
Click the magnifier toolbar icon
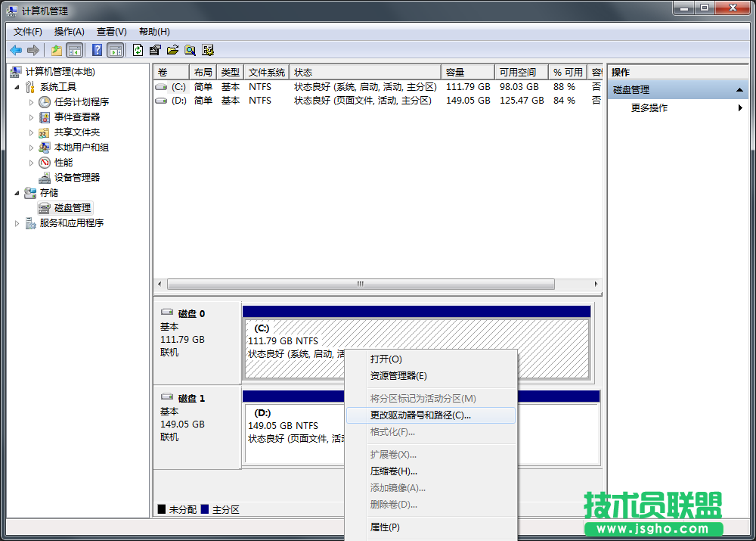point(190,49)
